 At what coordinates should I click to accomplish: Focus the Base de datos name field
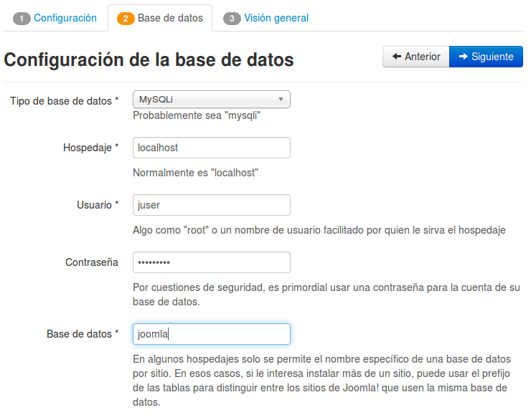tap(212, 334)
